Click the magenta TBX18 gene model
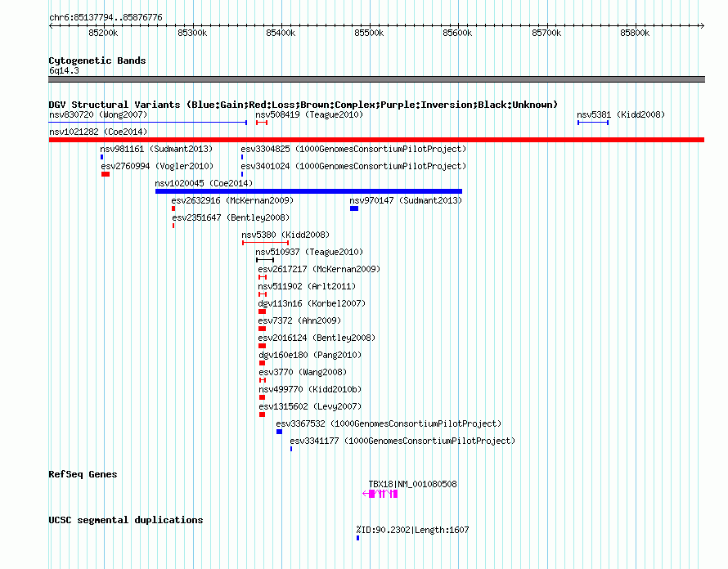Image resolution: width=728 pixels, height=569 pixels. click(380, 494)
